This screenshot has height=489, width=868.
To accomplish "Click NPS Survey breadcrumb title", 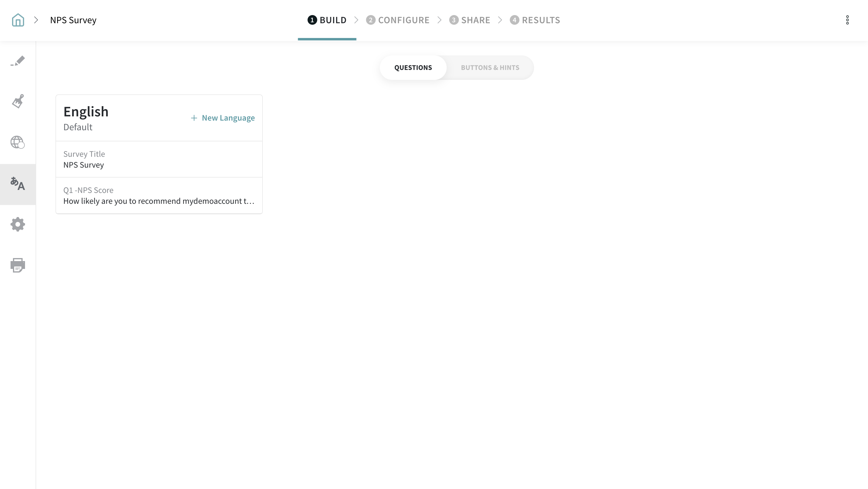I will pyautogui.click(x=73, y=20).
